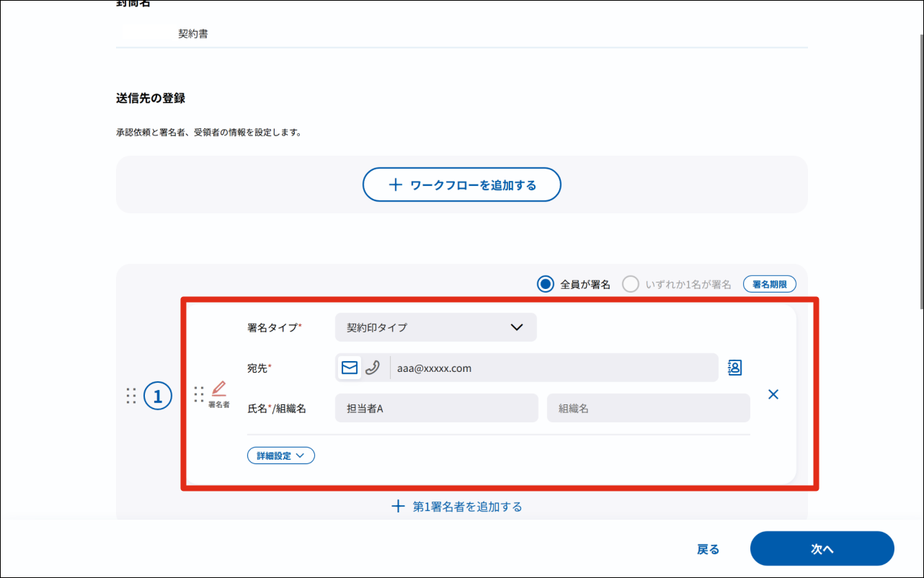Click the 氏名 field showing 担当者A
924x578 pixels.
[436, 408]
